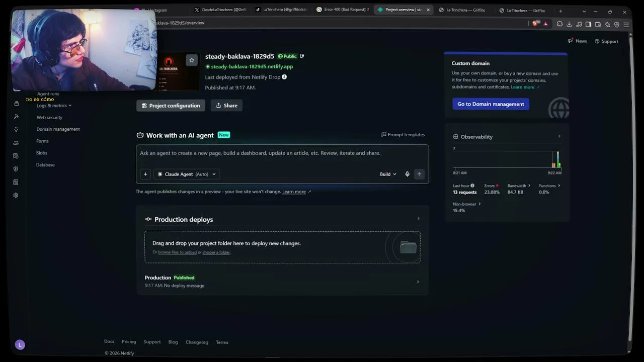
Task: Switch to the DesdeLaTrinchera X tab
Action: [220, 10]
